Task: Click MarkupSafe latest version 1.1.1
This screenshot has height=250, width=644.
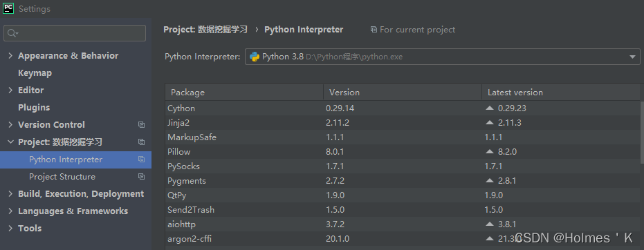Action: [493, 137]
